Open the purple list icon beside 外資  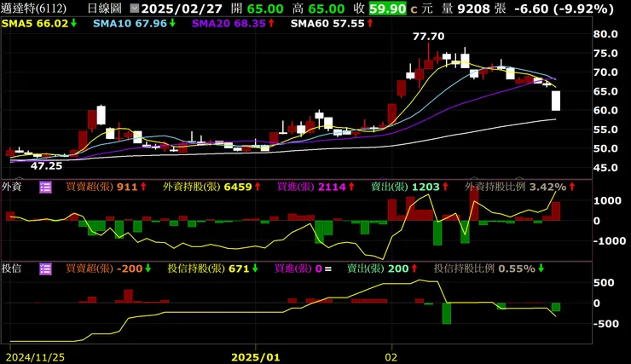[45, 187]
